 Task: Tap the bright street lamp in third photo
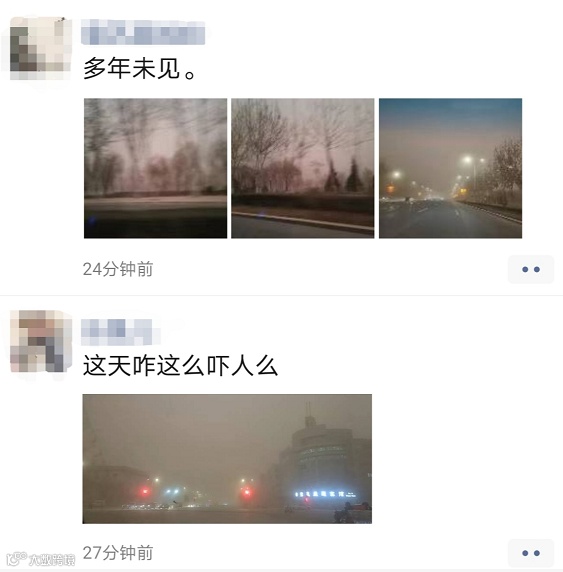click(467, 159)
